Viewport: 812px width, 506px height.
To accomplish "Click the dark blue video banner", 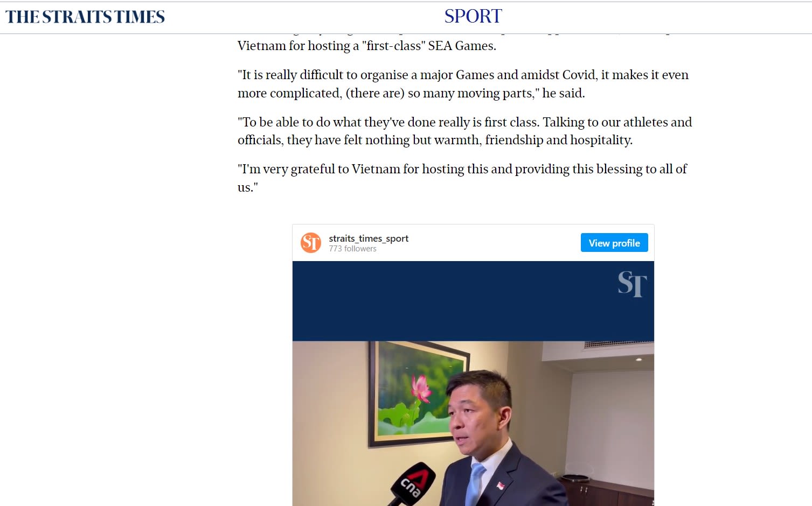I will point(473,301).
